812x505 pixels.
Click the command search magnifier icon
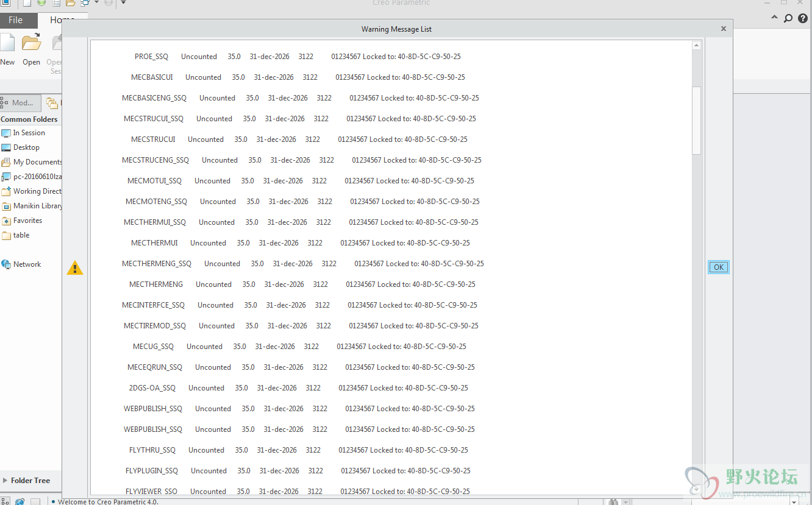pos(788,18)
